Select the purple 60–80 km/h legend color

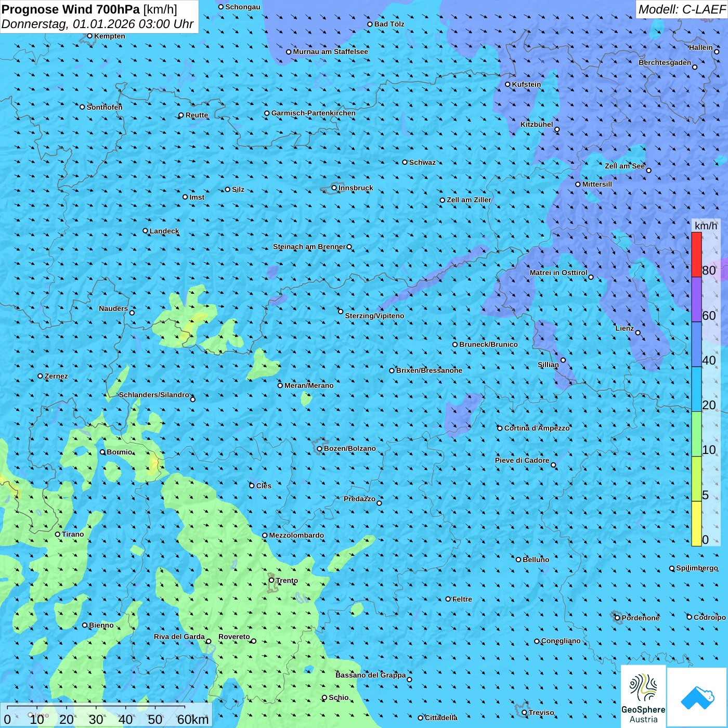pyautogui.click(x=696, y=300)
